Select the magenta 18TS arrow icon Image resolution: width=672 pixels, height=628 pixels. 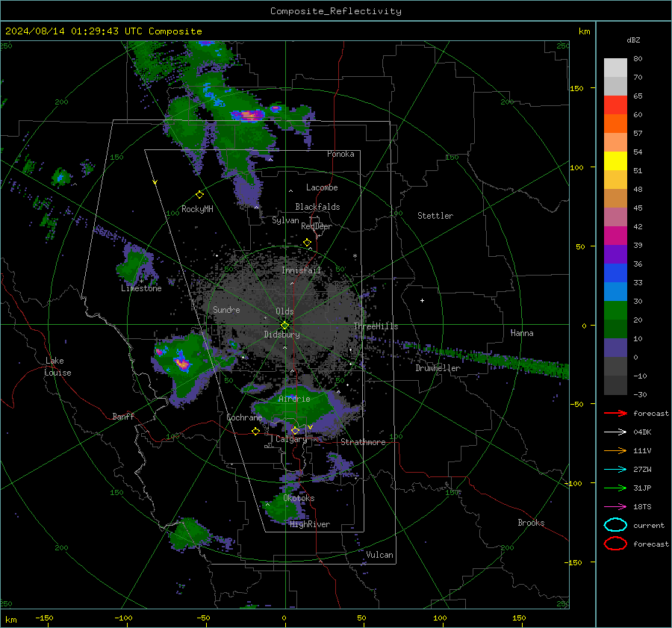pos(615,507)
